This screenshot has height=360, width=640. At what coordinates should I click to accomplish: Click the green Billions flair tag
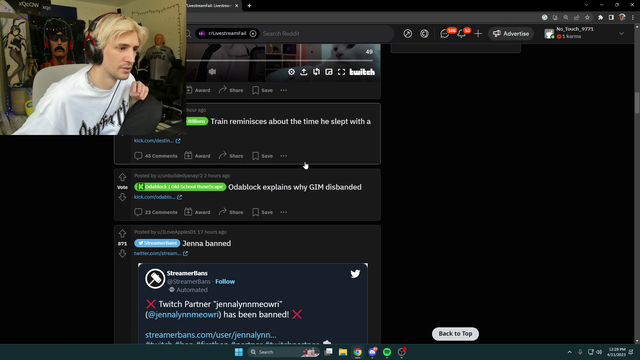coord(197,121)
